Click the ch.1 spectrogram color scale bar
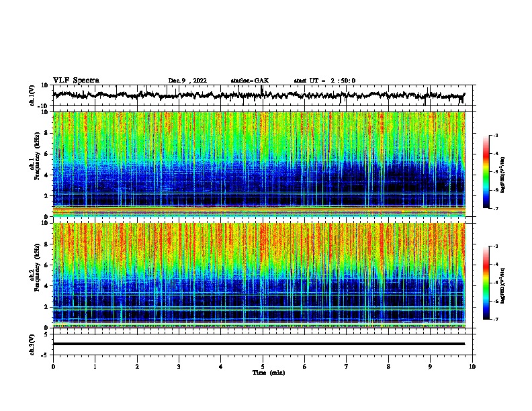This screenshot has height=411, width=532. (486, 172)
